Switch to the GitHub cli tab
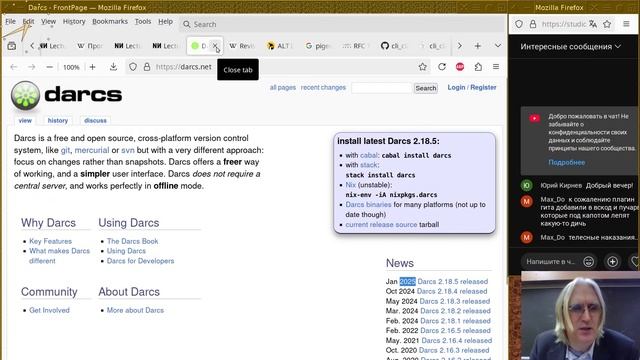 393,46
